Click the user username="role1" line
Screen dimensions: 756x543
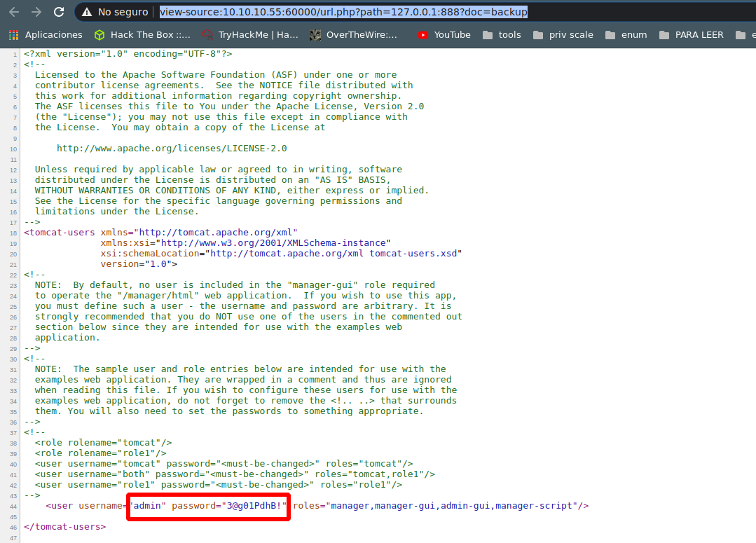tap(219, 485)
